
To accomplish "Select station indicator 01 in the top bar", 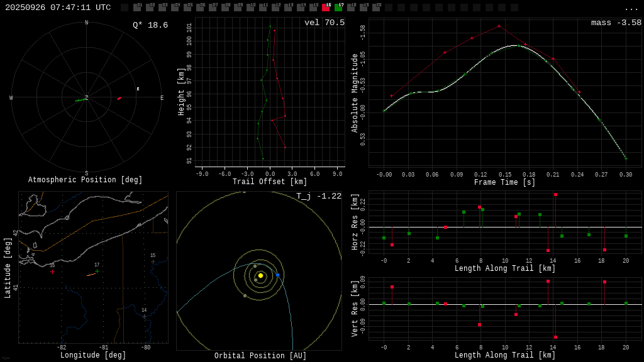I will coord(137,8).
